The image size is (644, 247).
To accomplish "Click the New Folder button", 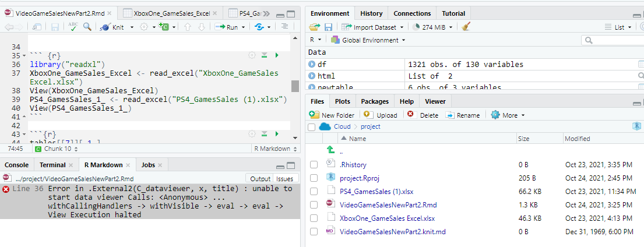I will pos(332,115).
